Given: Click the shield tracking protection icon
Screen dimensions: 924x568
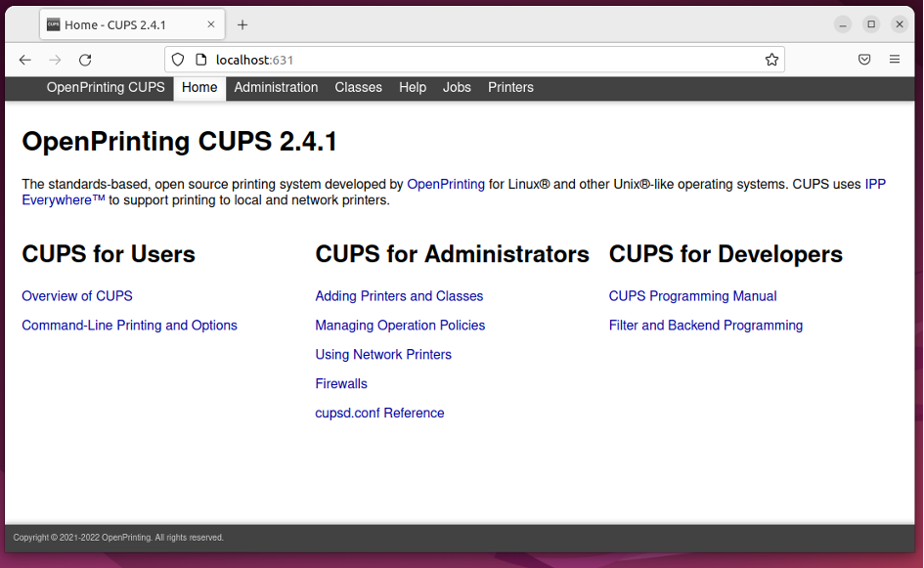Looking at the screenshot, I should (x=178, y=60).
